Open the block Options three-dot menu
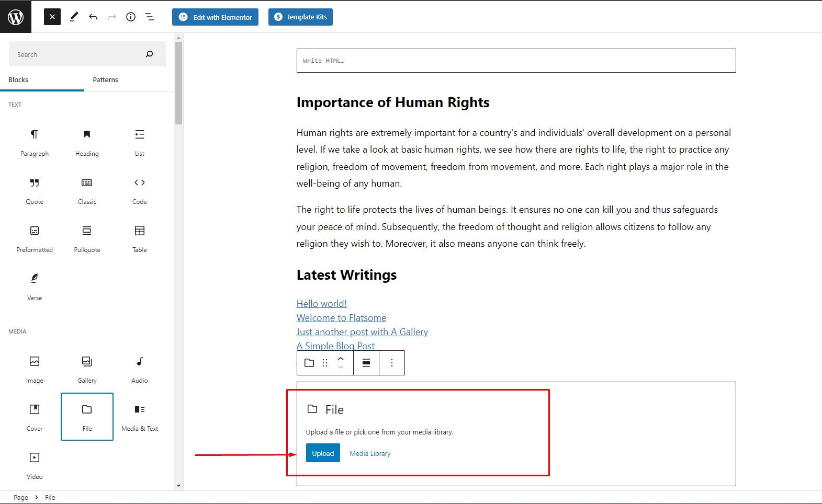 point(392,363)
